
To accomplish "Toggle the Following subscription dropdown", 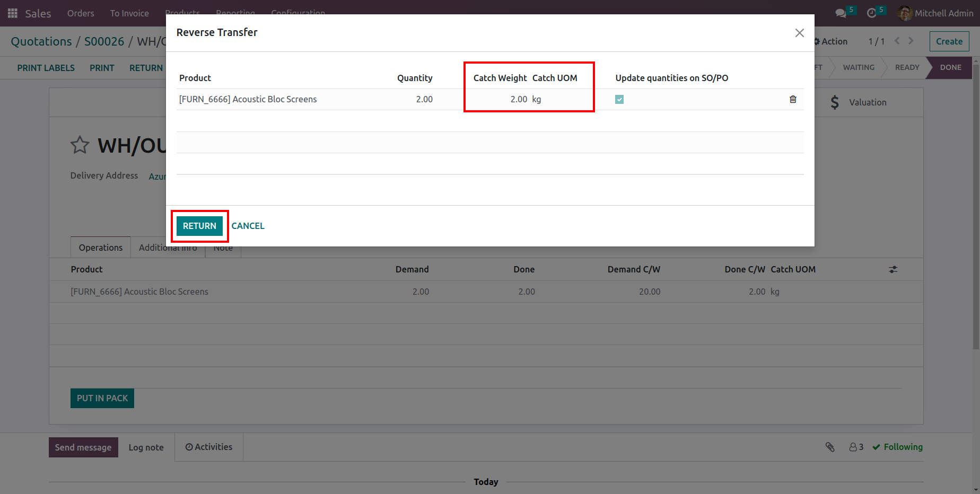I will coord(897,447).
